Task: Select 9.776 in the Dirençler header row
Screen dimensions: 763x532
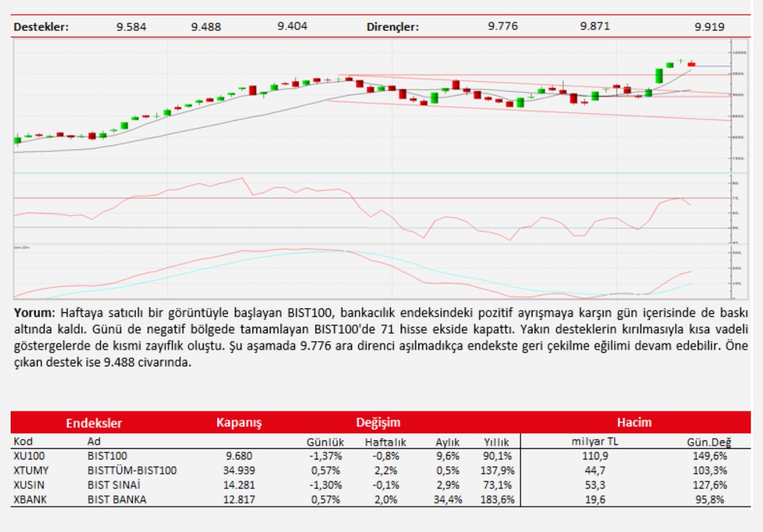Action: tap(503, 26)
